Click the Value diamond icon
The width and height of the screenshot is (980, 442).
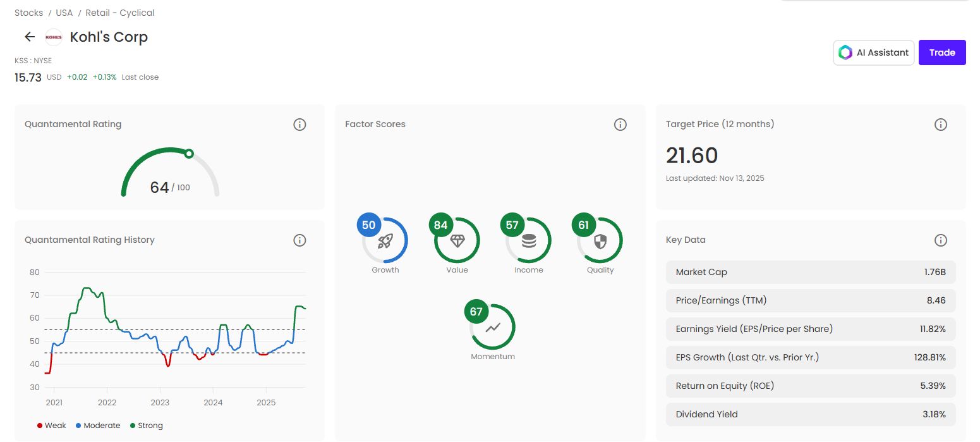coord(457,241)
